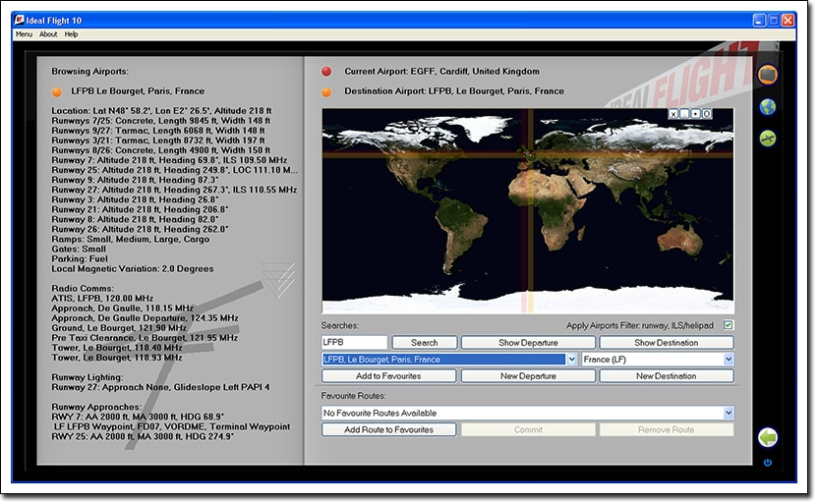Click the Add Route to Favourites button
Image resolution: width=818 pixels, height=504 pixels.
point(389,430)
